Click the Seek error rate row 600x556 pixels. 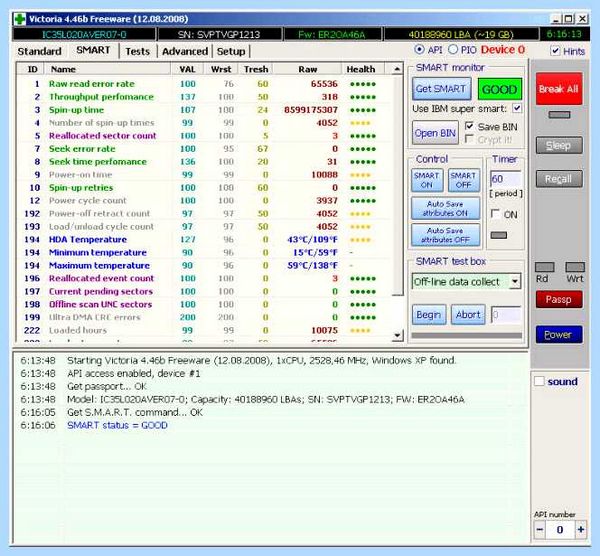(205, 149)
